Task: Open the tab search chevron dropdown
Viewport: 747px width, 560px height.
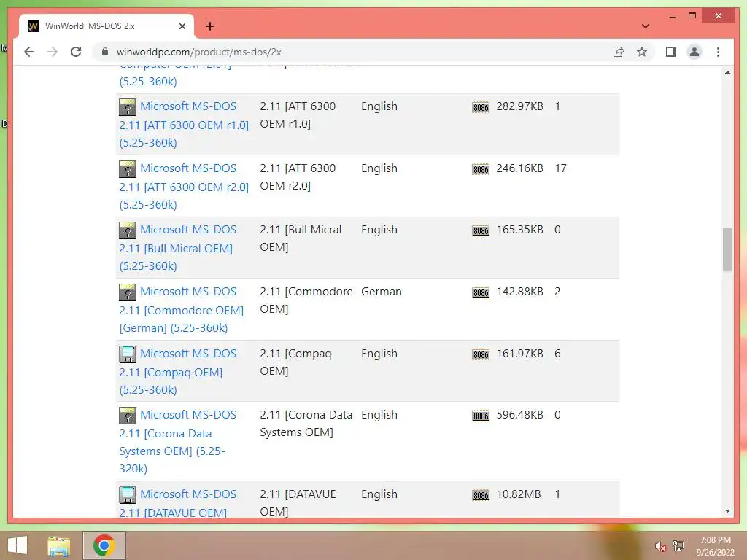Action: tap(645, 26)
